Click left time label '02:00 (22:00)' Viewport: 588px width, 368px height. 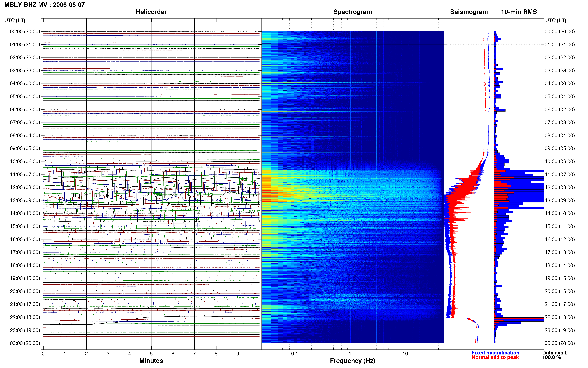point(25,57)
